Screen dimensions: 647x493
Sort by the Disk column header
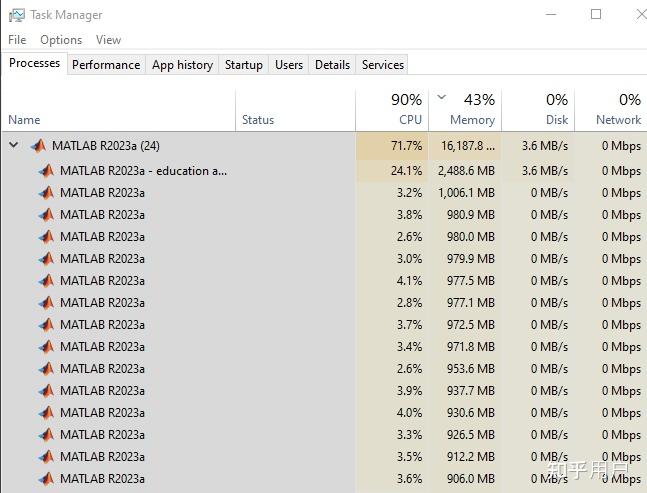pyautogui.click(x=538, y=111)
